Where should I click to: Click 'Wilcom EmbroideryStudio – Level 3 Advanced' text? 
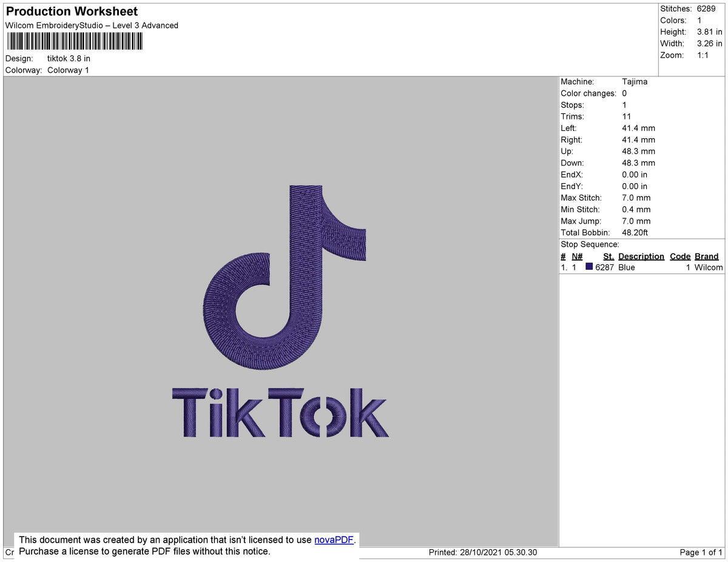point(92,25)
